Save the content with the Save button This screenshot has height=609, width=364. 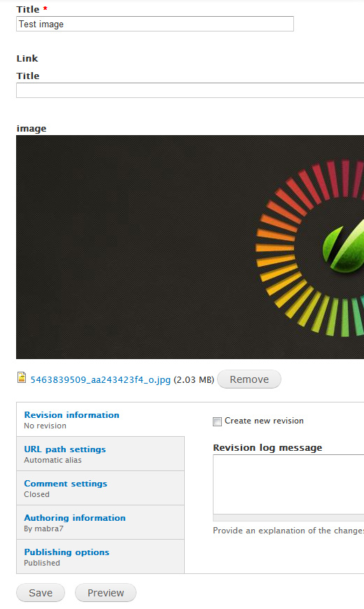(41, 593)
